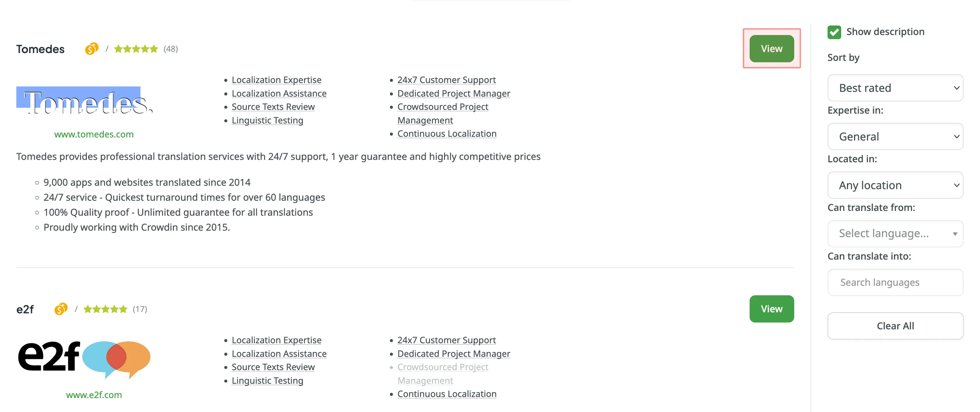Open the Select language dropdown
Viewport: 980px width, 412px height.
click(x=895, y=234)
